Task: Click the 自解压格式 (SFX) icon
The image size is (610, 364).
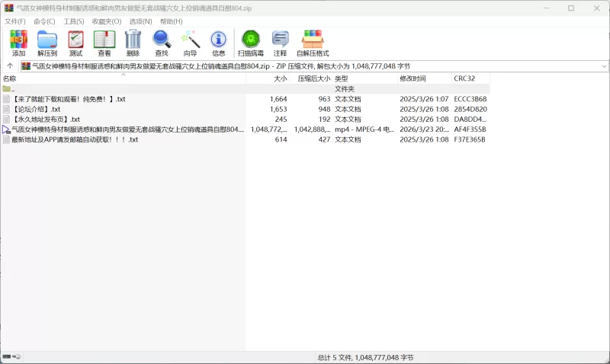Action: pyautogui.click(x=313, y=43)
